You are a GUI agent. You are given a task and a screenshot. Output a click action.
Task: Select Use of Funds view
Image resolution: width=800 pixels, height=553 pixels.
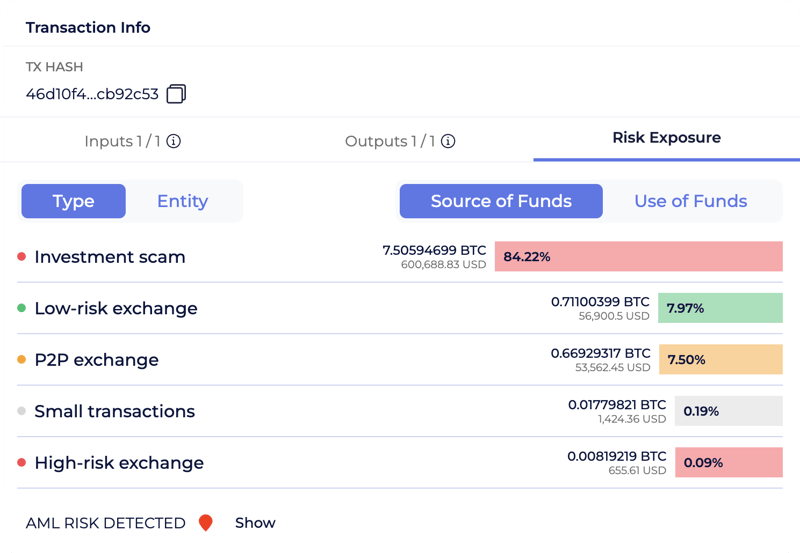[x=691, y=201]
